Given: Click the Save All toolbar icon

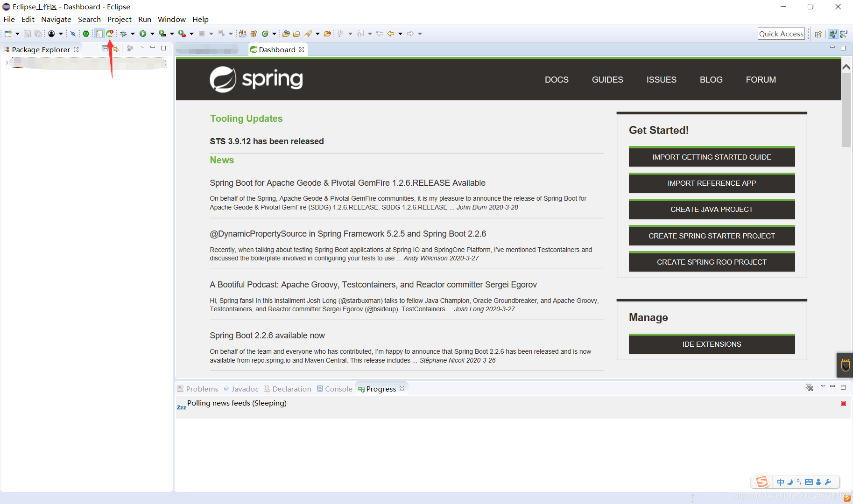Looking at the screenshot, I should (38, 34).
